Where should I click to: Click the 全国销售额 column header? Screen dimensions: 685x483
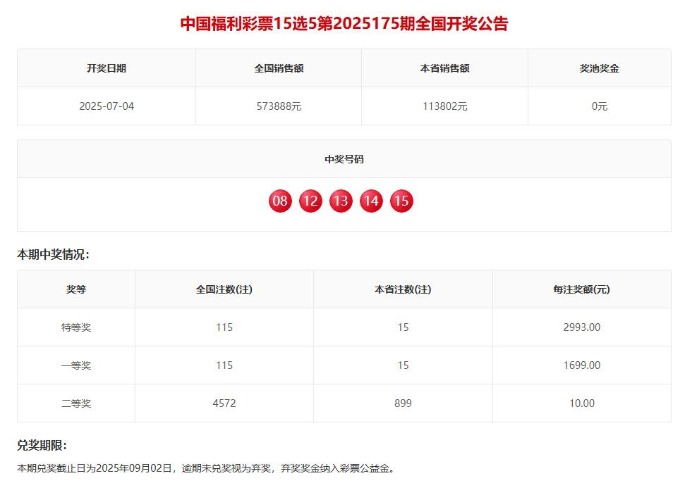(279, 68)
